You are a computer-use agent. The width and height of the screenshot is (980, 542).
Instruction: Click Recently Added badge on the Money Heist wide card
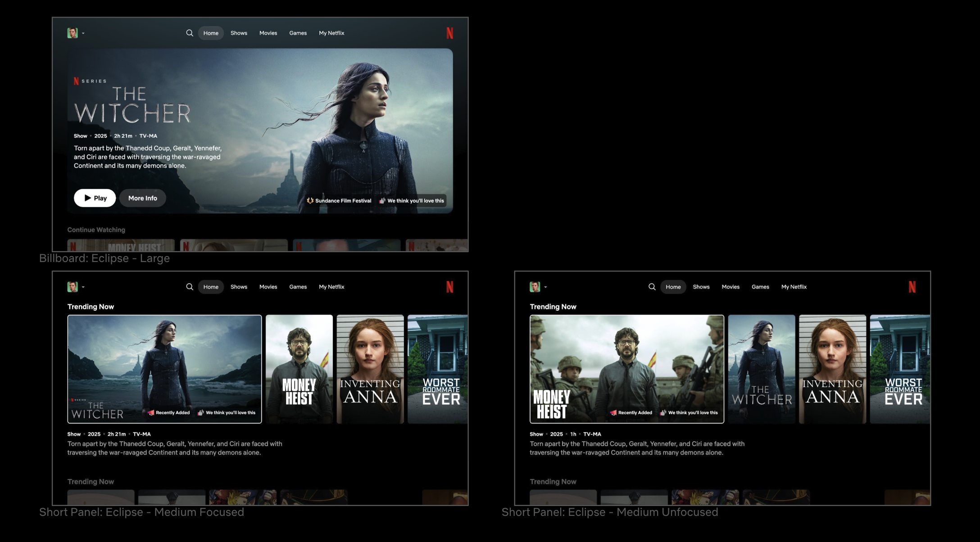(x=631, y=413)
